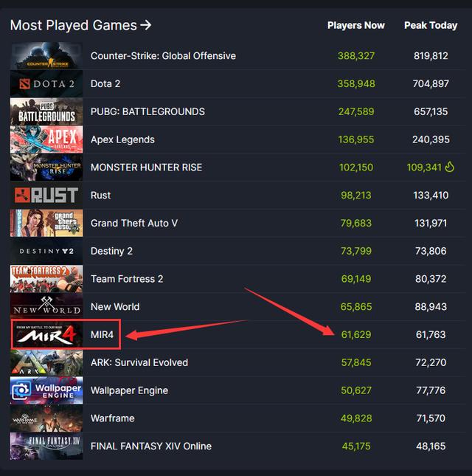This screenshot has width=472, height=476.
Task: Click the MIR4 logo thumbnail
Action: (x=46, y=335)
